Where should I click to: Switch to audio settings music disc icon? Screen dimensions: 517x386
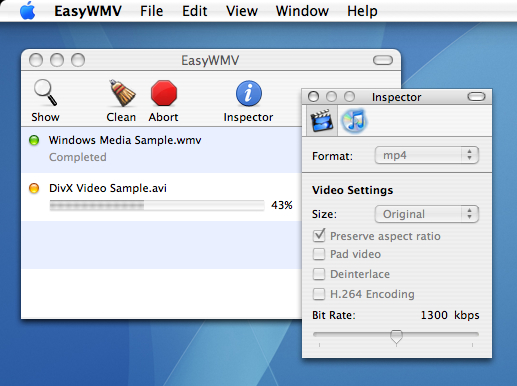pyautogui.click(x=354, y=120)
